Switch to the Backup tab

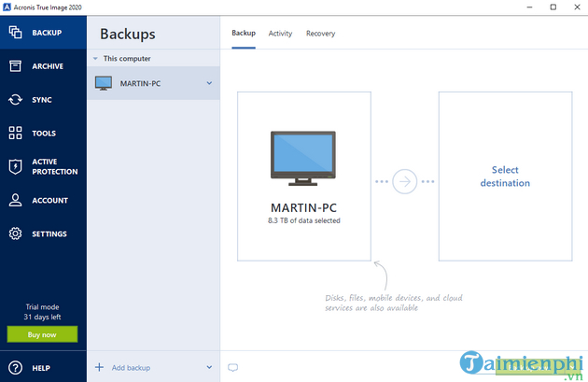pyautogui.click(x=244, y=33)
